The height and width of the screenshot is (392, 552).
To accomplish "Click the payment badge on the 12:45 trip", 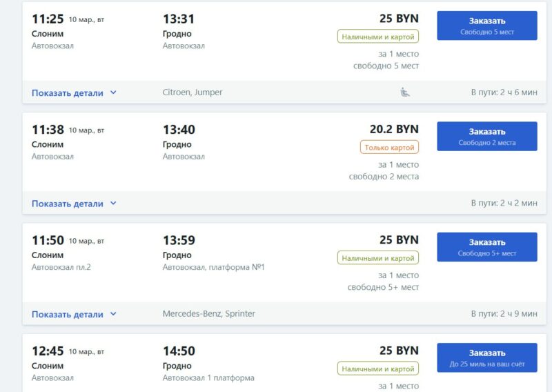I will 378,369.
